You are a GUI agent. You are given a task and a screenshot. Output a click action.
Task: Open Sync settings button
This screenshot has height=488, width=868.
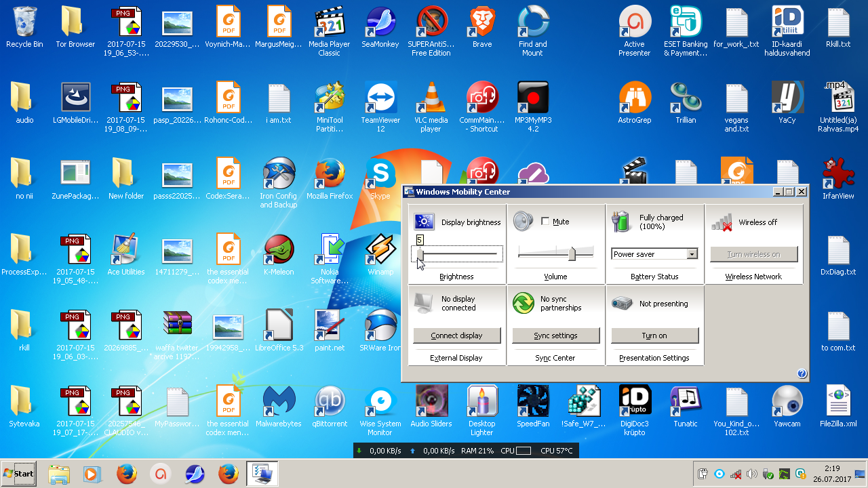[555, 335]
